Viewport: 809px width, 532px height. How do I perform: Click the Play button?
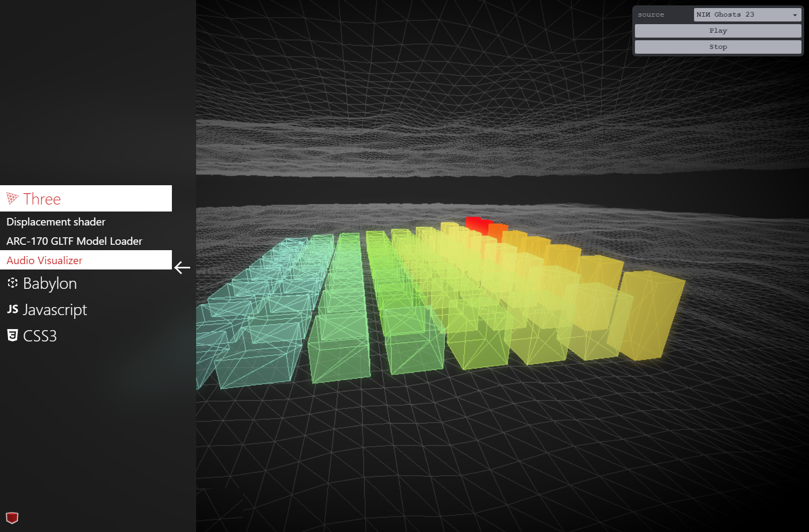tap(718, 31)
